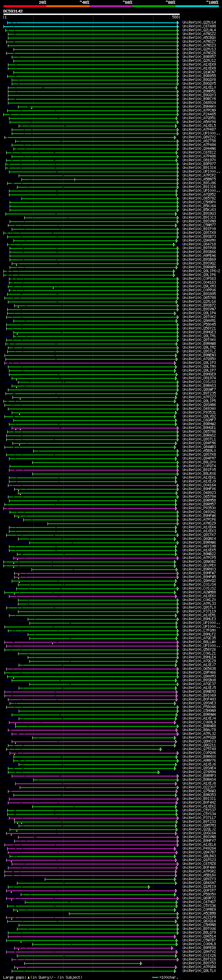Click hit label UniRef100_P24465

[x=199, y=114]
